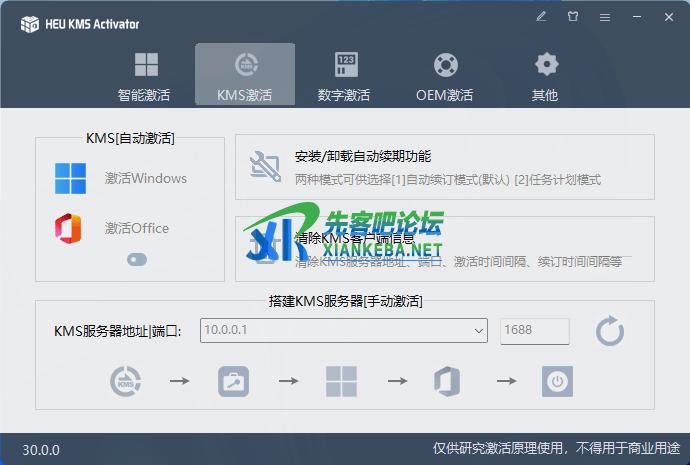Expand the KMS server address dropdown
Screen dimensions: 690x465
[478, 330]
